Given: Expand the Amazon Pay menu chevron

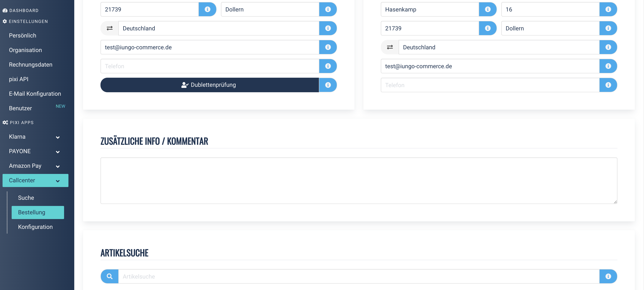Looking at the screenshot, I should (58, 167).
